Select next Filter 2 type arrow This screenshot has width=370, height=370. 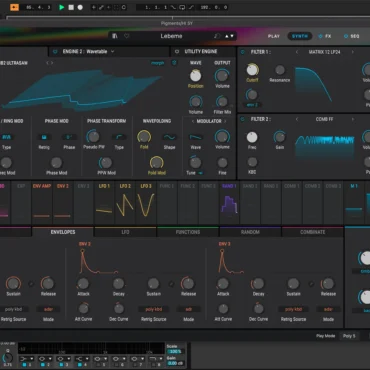(353, 119)
